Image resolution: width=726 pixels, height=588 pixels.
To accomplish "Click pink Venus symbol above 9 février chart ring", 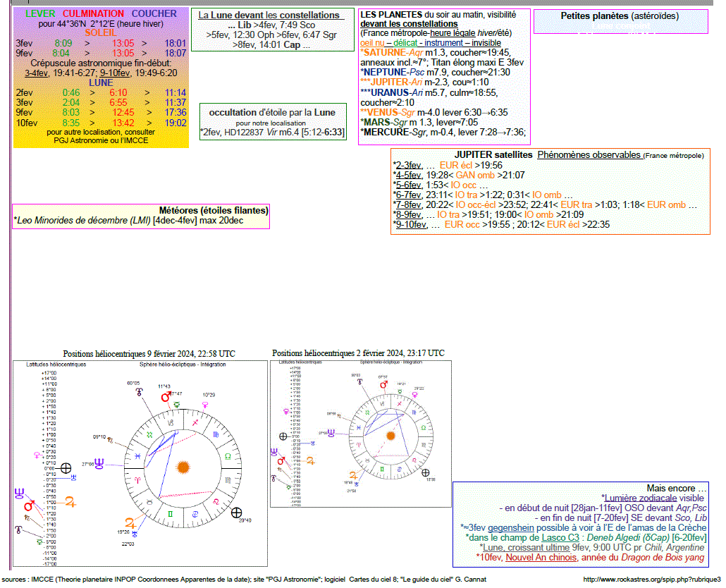I will pyautogui.click(x=205, y=405).
